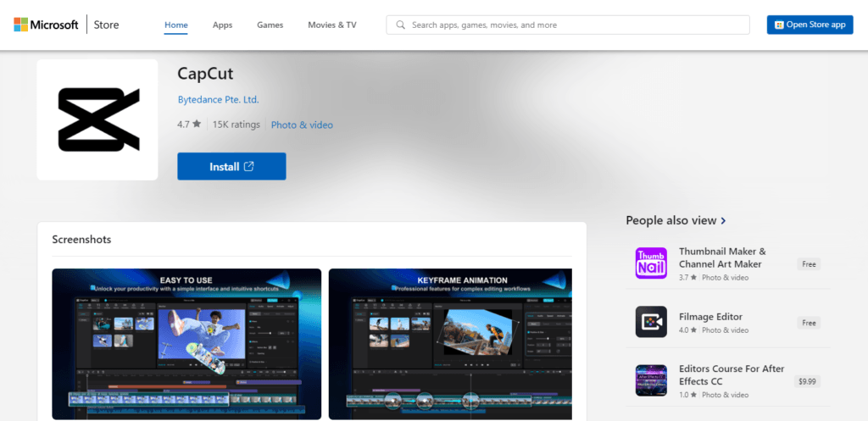
Task: Open the Bytedance Pte. Ltd. publisher link
Action: (218, 100)
